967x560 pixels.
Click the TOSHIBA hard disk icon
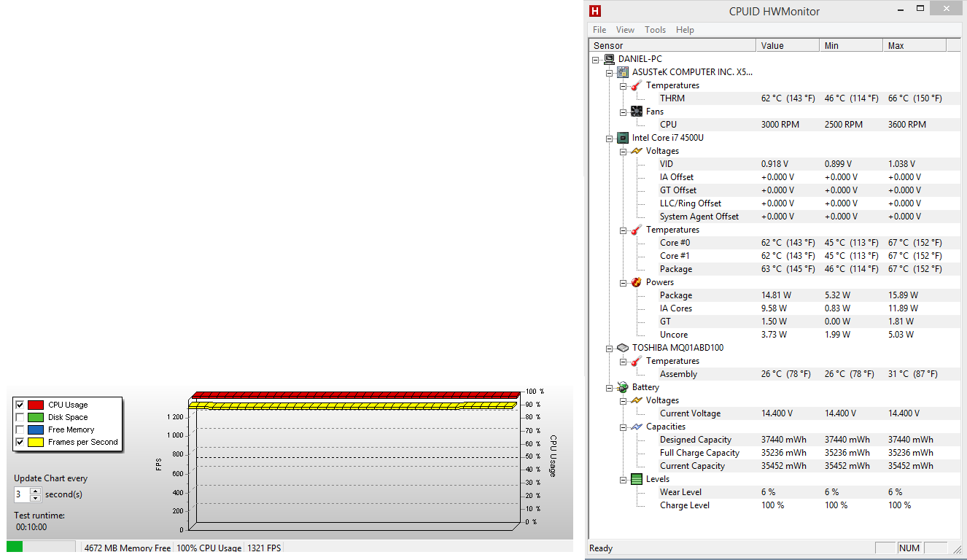(623, 348)
